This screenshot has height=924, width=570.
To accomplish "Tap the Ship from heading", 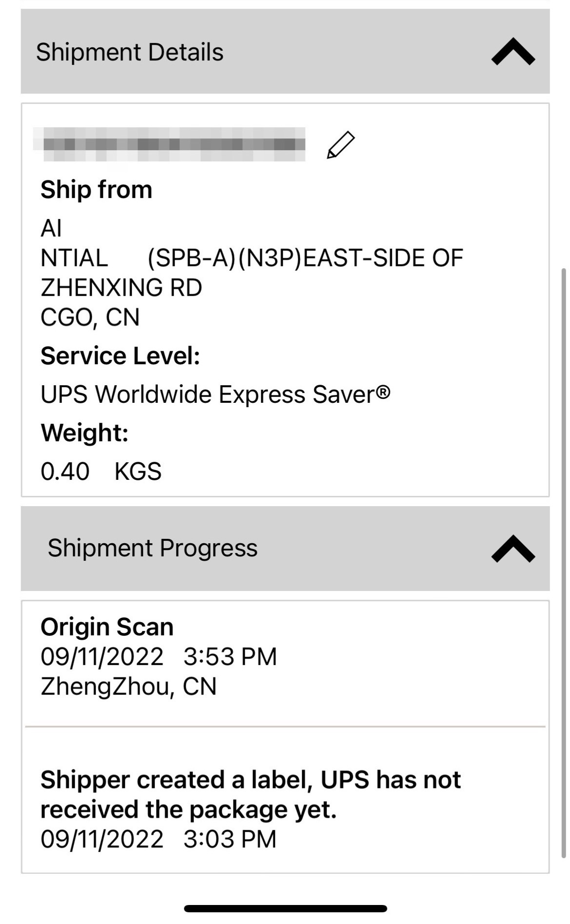I will 96,189.
